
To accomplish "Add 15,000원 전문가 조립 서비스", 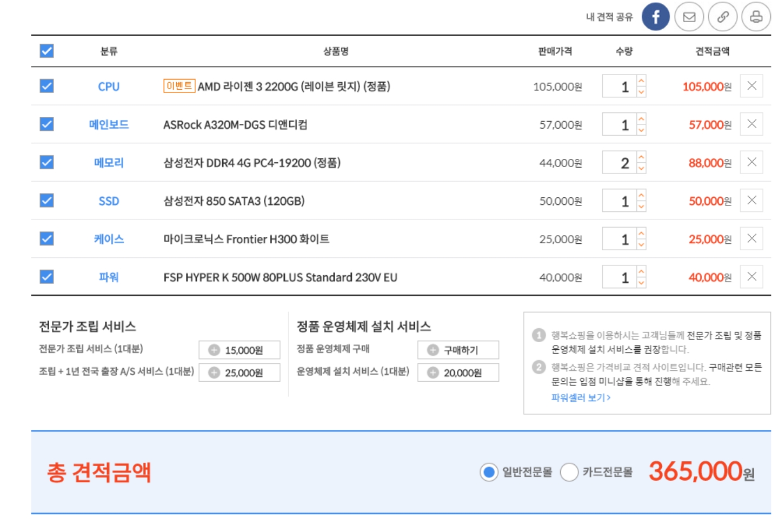I will tap(240, 350).
